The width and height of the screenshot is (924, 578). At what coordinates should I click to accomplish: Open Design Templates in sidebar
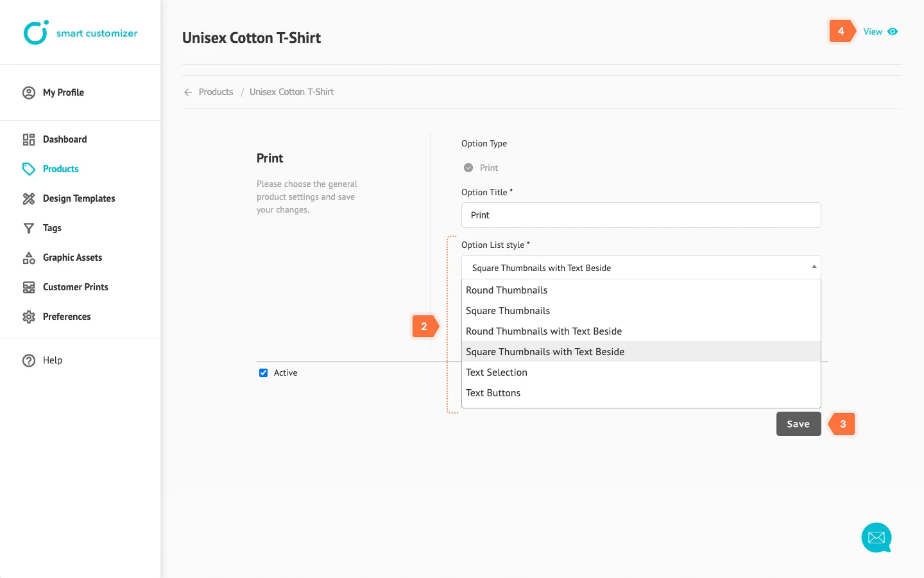point(79,198)
